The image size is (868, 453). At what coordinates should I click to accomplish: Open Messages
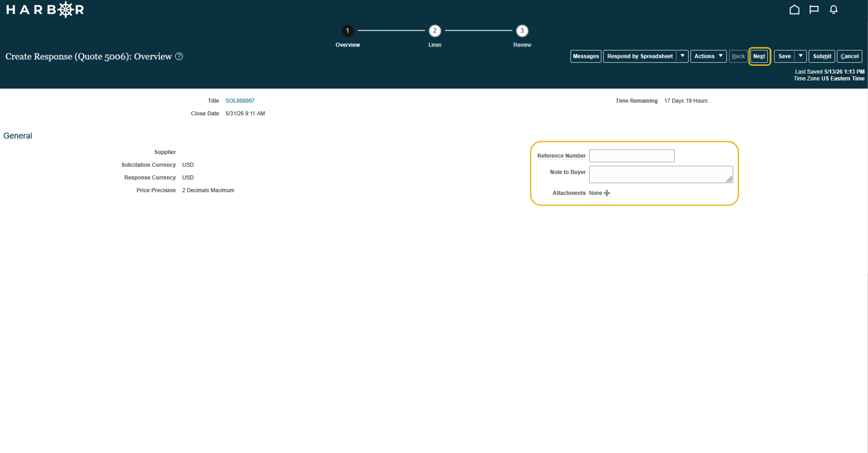[585, 56]
